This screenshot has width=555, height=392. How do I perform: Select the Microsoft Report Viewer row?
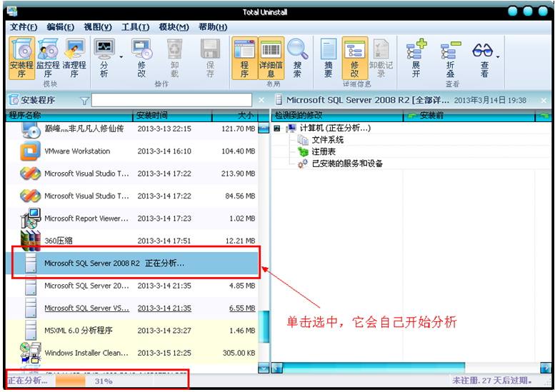[x=132, y=218]
